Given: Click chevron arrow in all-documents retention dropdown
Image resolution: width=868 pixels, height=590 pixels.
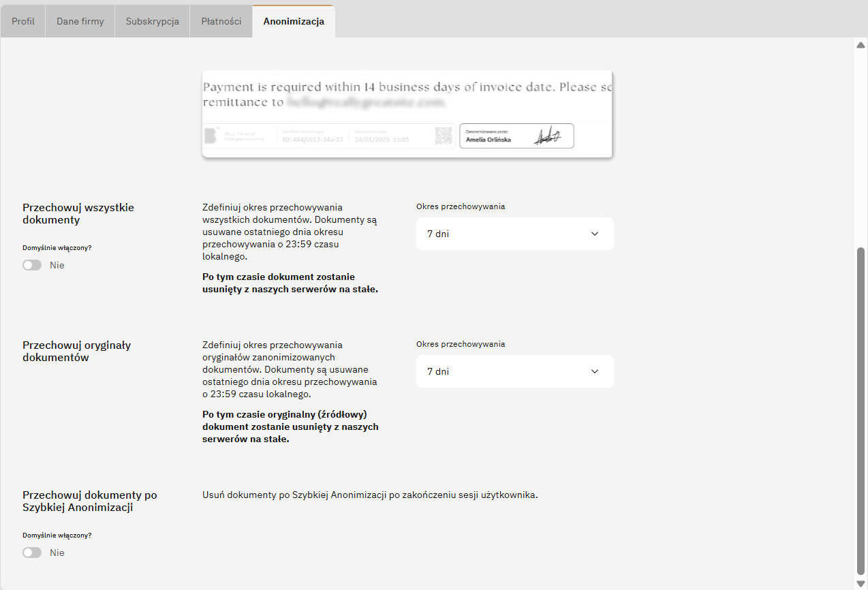Looking at the screenshot, I should click(595, 234).
